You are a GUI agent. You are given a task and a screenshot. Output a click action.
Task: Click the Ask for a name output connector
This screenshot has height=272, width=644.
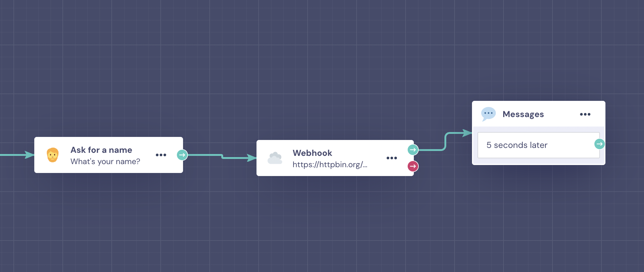(182, 155)
